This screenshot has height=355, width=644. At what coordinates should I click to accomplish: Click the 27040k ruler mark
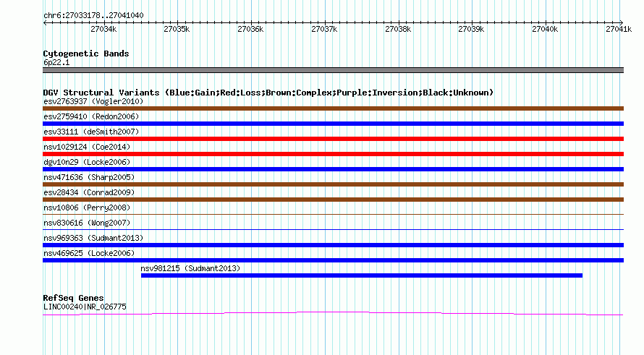[545, 29]
